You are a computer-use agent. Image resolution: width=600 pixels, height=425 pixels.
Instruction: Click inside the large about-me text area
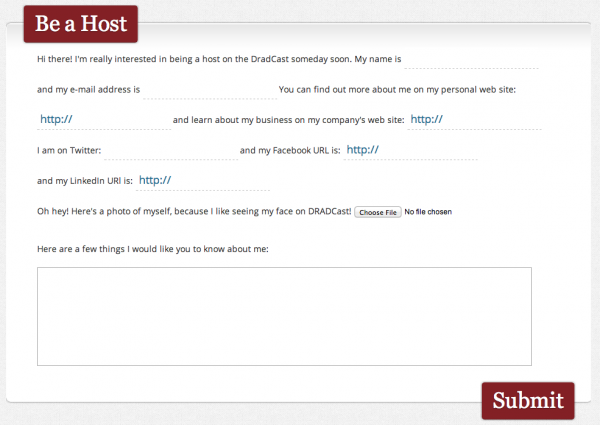pyautogui.click(x=284, y=316)
